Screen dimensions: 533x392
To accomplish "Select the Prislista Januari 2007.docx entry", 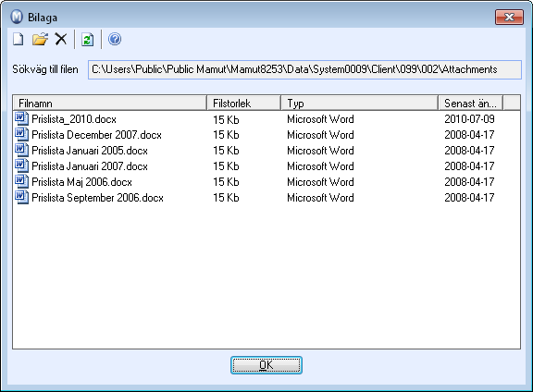I will (x=90, y=166).
